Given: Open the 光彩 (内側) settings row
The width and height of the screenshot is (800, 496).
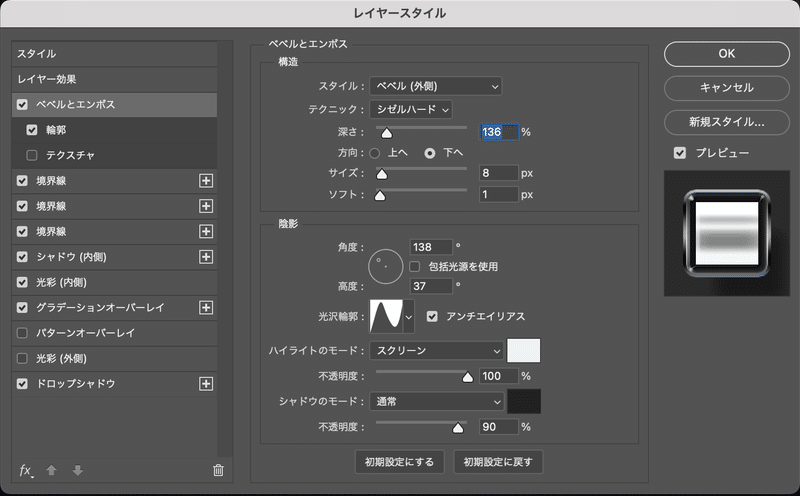Looking at the screenshot, I should (114, 282).
